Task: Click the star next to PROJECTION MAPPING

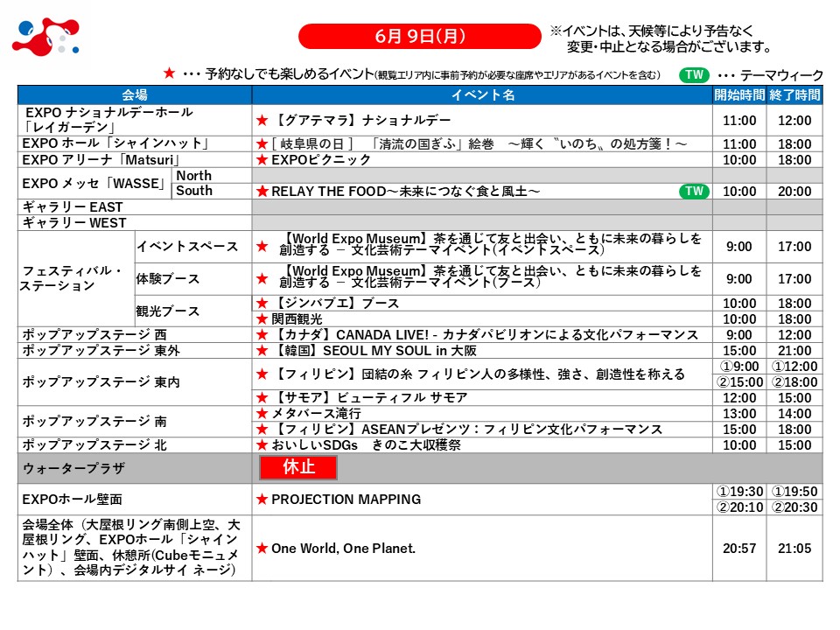Action: tap(262, 500)
